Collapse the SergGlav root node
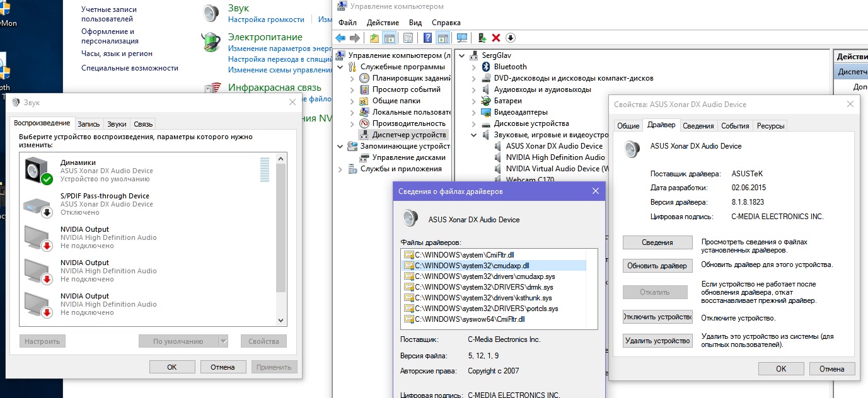This screenshot has height=398, width=868. point(462,55)
